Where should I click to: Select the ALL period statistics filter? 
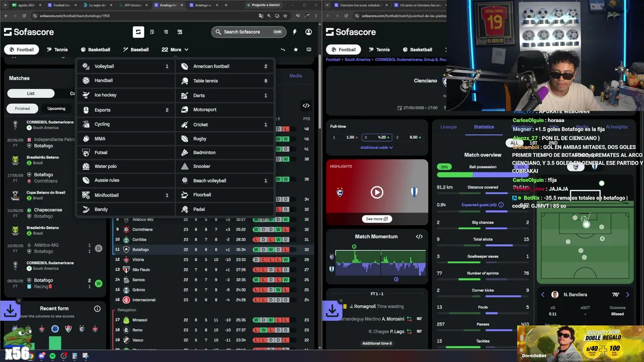click(x=514, y=143)
